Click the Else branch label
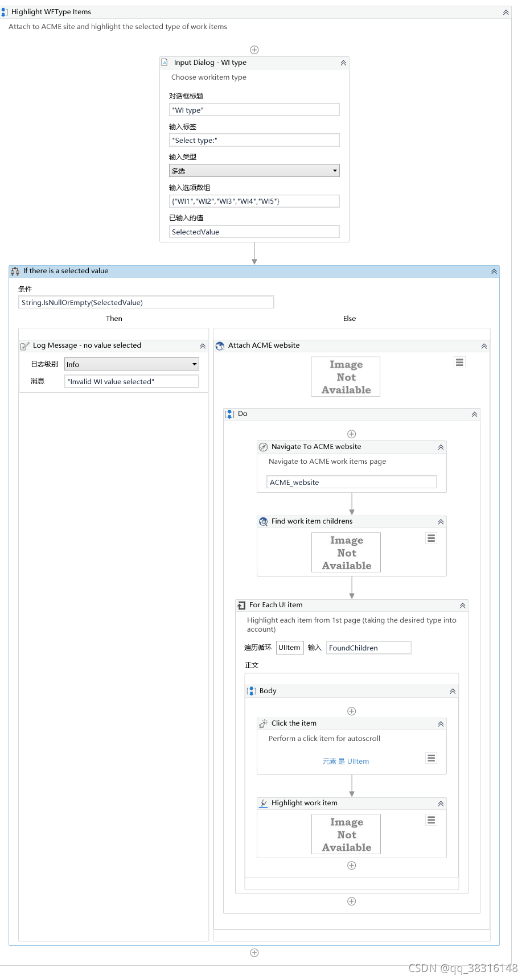The width and height of the screenshot is (526, 980). coord(350,319)
